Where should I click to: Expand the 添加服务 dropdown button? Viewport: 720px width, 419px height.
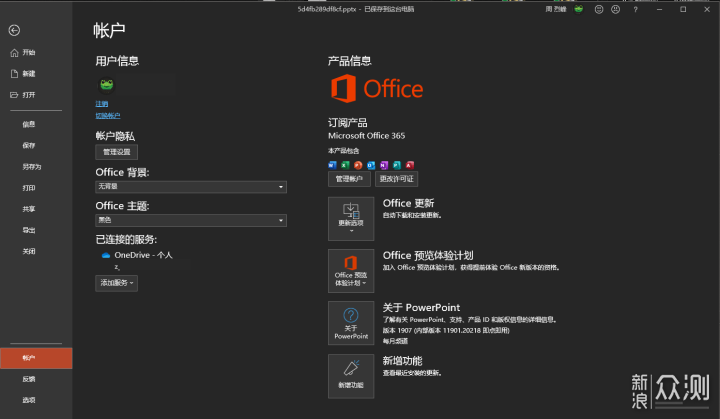tap(117, 283)
